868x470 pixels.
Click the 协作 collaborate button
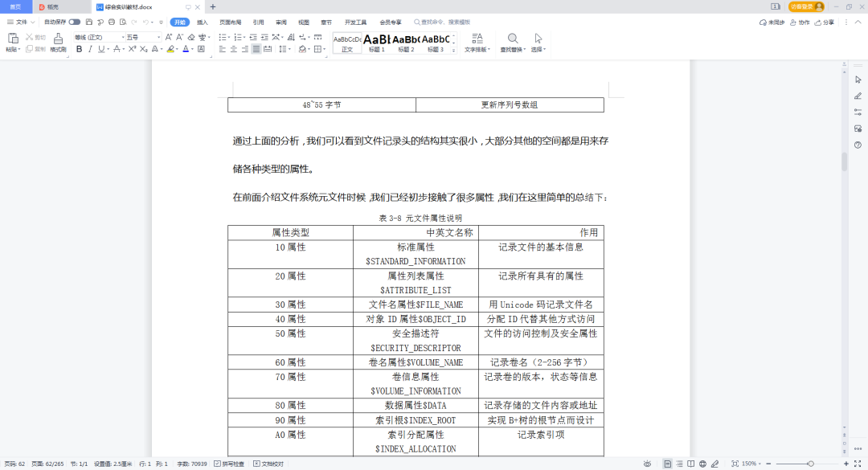pyautogui.click(x=800, y=22)
